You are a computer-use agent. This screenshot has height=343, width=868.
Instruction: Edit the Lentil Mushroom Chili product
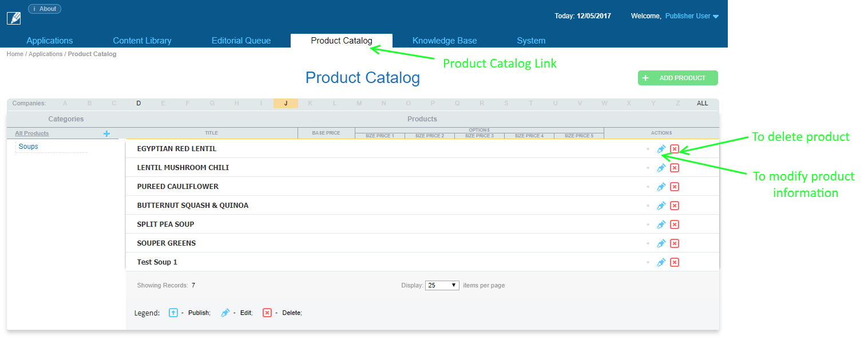661,168
